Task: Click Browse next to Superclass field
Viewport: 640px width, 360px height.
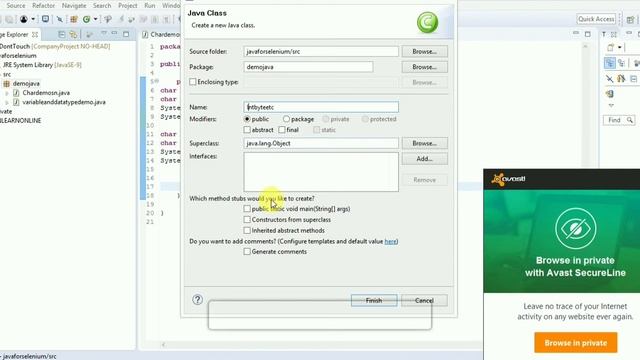Action: coord(424,144)
